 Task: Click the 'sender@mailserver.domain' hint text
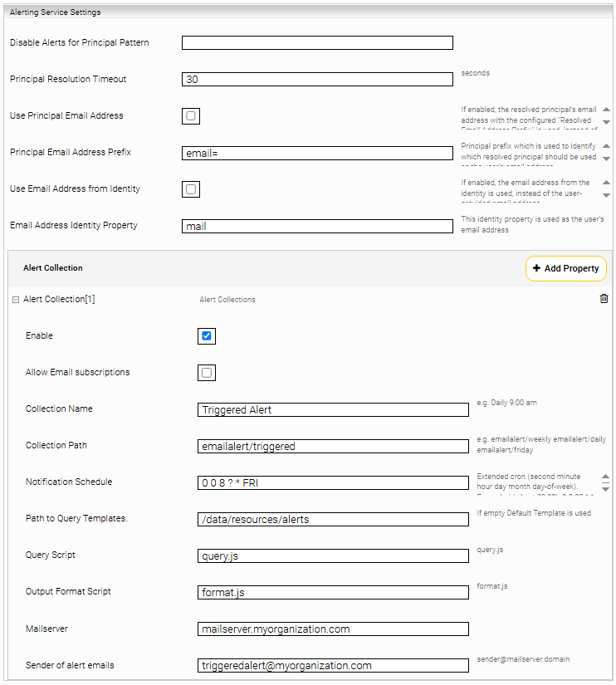coord(523,659)
